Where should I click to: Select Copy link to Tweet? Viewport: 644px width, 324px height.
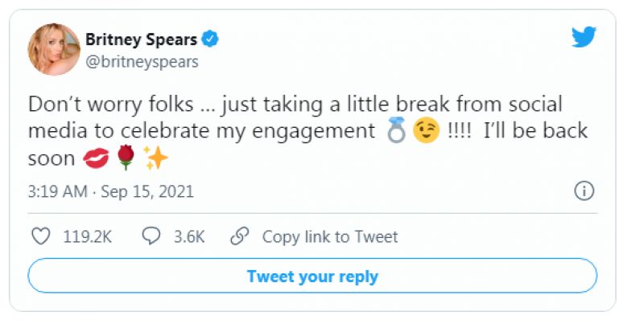tap(330, 236)
